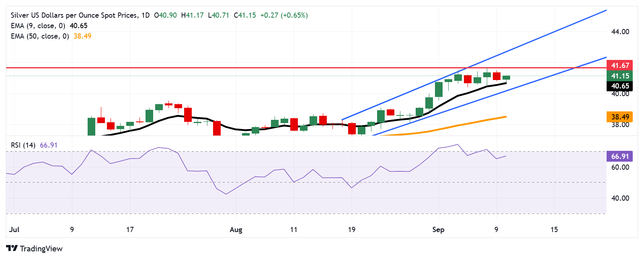Click the Silver US Dollars per Ounce title
The width and height of the screenshot is (644, 259).
click(x=74, y=15)
